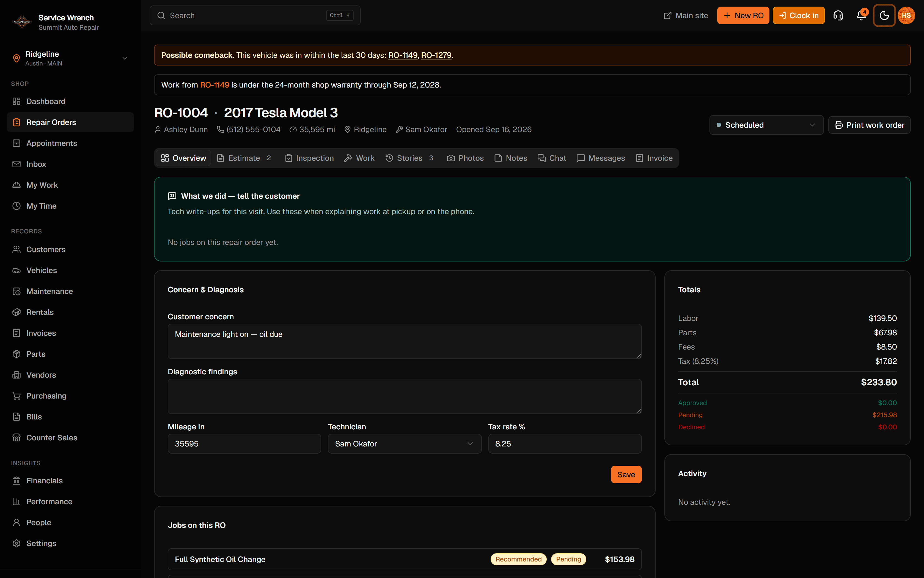Viewport: 924px width, 578px height.
Task: Click the Recommended badge on oil change
Action: 518,559
